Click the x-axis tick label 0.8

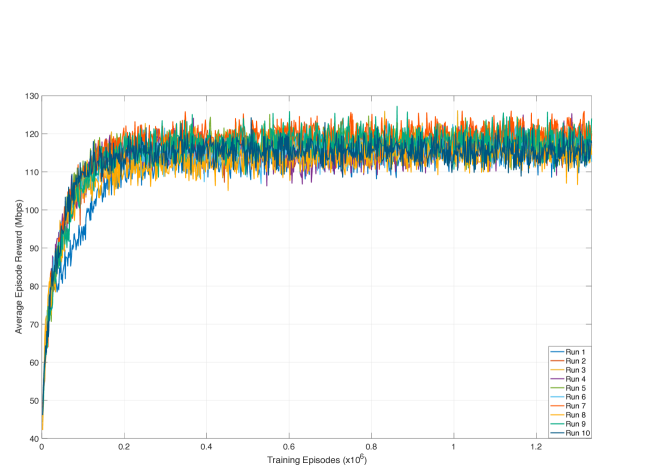tap(371, 447)
